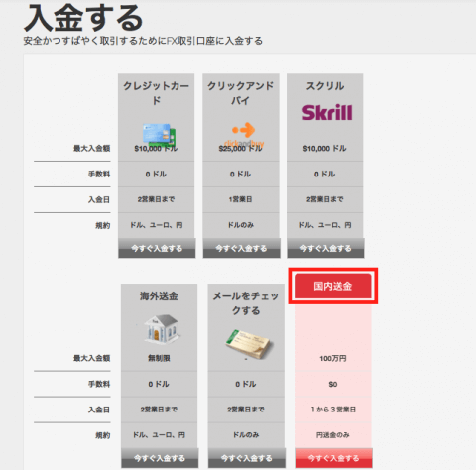Click the $25,000 ドル maximum deposit value
476x470 pixels.
pos(240,149)
